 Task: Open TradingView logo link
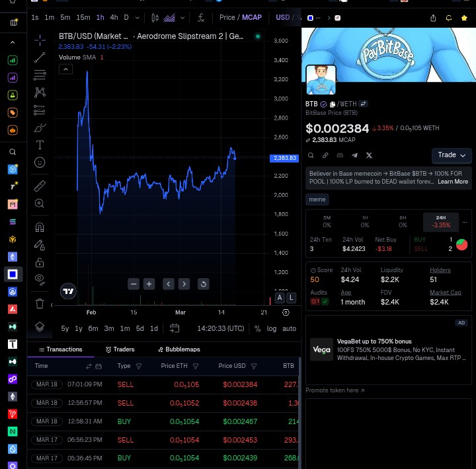pyautogui.click(x=68, y=291)
